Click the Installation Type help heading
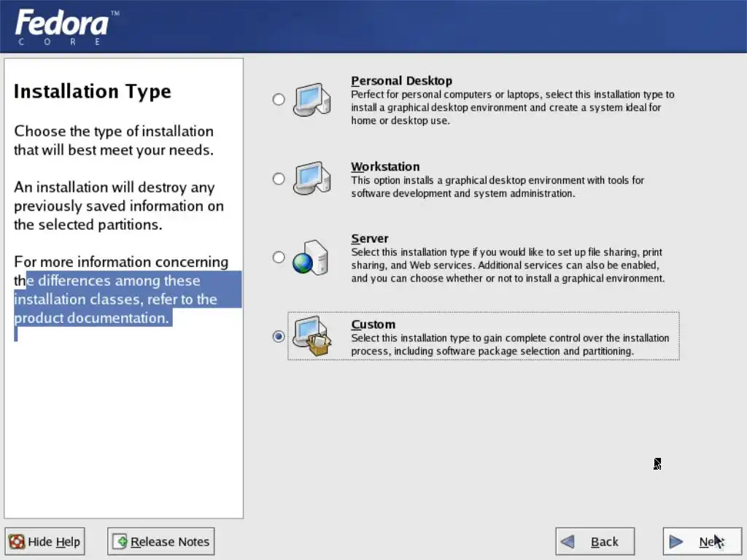Screen dimensions: 747x560 coord(93,91)
